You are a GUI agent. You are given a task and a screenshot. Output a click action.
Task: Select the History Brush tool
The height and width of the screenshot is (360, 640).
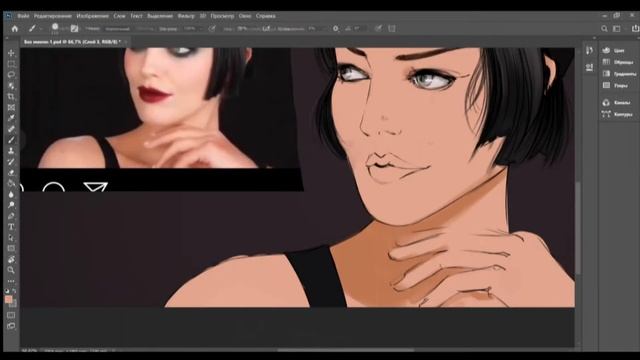[11, 162]
